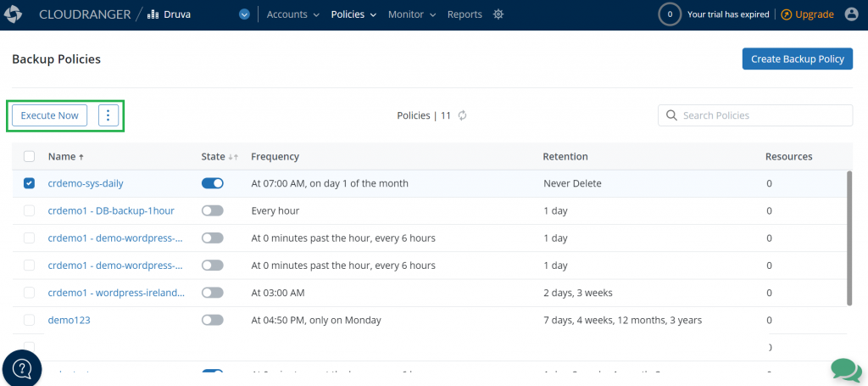Image resolution: width=868 pixels, height=386 pixels.
Task: Click the Retention column header
Action: (x=565, y=157)
